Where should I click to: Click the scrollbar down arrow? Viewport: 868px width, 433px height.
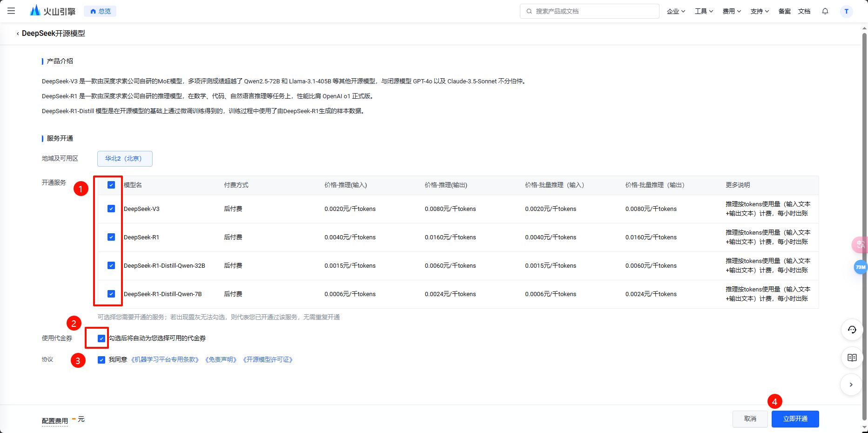tap(864, 427)
